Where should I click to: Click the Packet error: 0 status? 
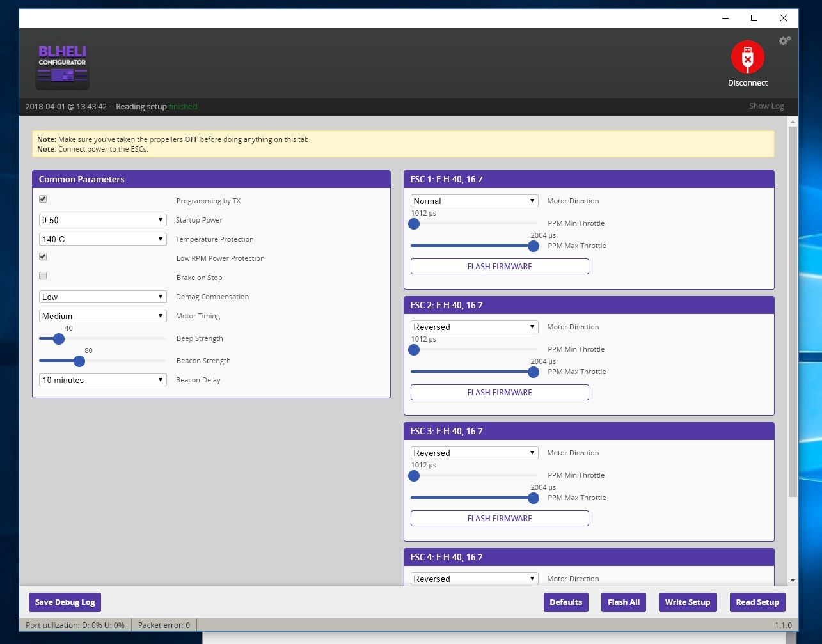[x=164, y=625]
